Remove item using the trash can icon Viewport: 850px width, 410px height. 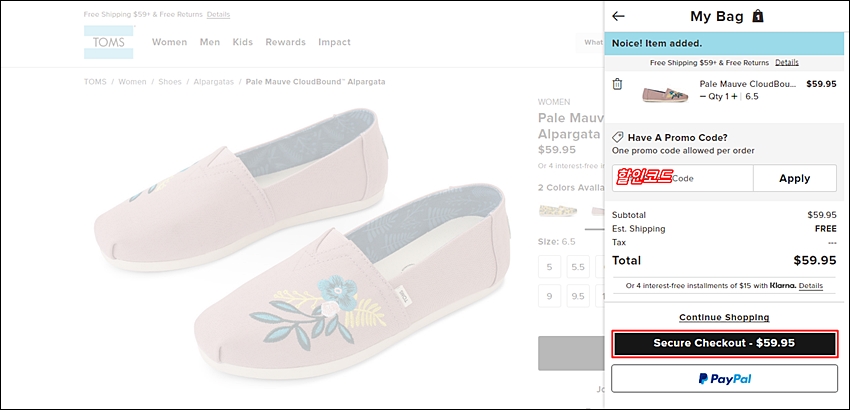(x=617, y=84)
